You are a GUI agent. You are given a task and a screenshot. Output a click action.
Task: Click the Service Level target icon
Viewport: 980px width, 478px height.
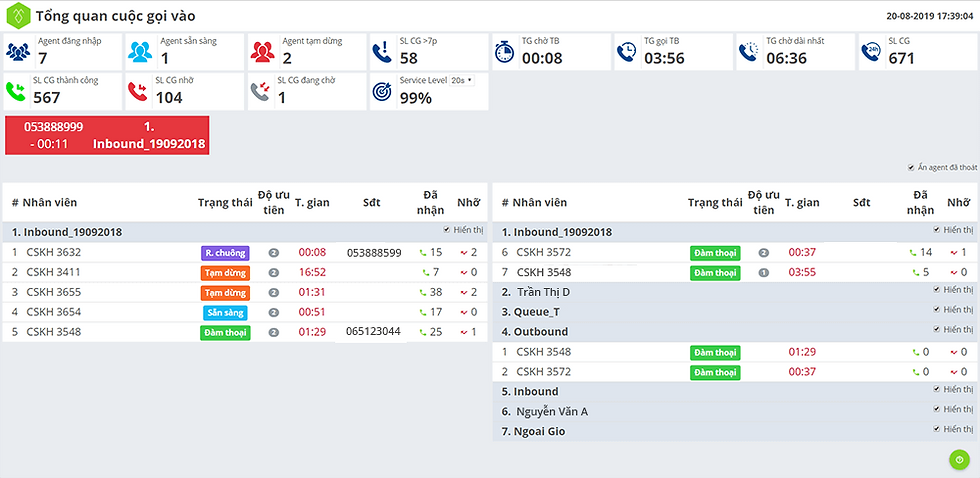381,92
